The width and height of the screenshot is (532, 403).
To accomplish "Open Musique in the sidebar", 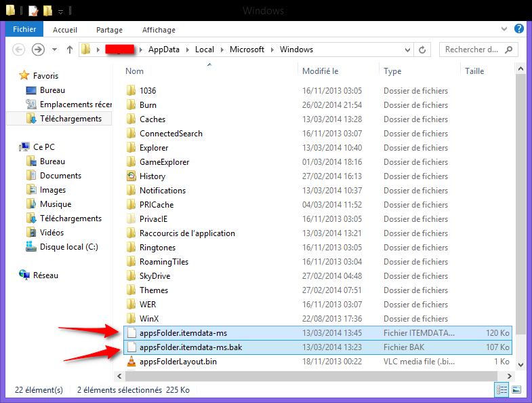I will (56, 204).
